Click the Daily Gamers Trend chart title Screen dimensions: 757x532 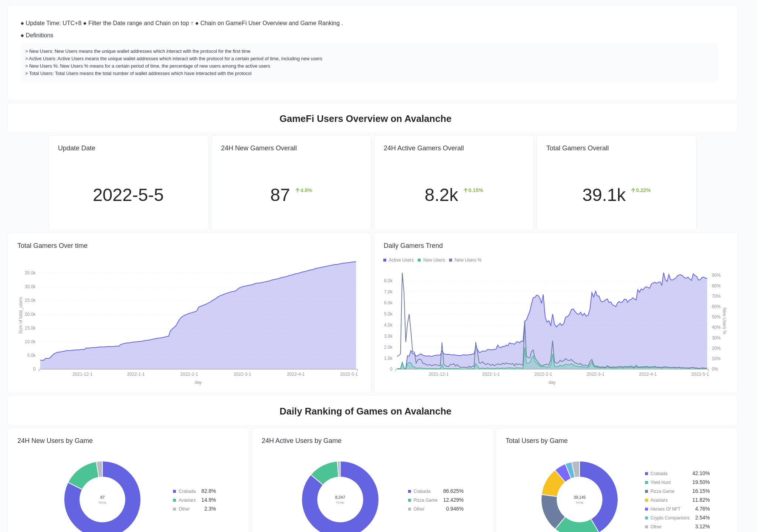click(x=413, y=246)
